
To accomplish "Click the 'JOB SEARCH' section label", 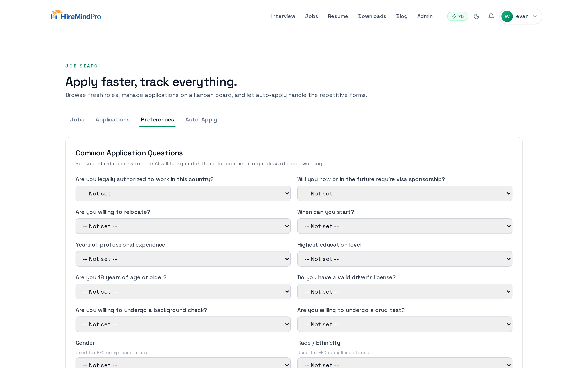I will coord(84,66).
